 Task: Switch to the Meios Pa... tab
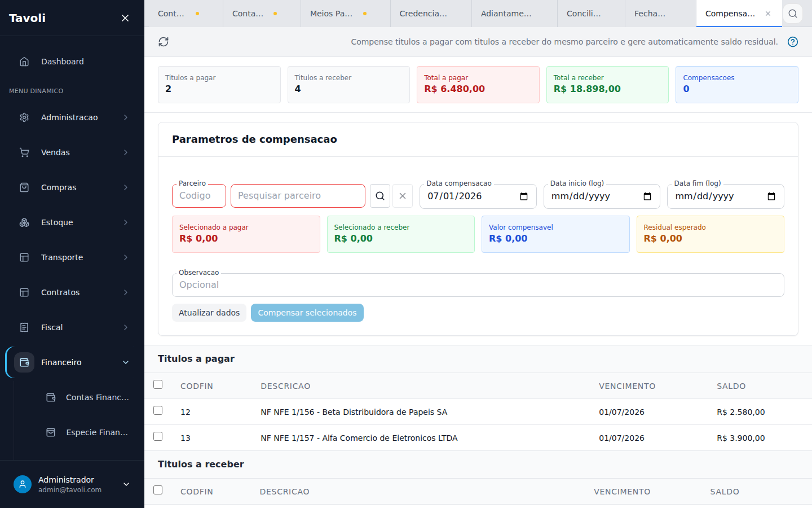pos(346,14)
